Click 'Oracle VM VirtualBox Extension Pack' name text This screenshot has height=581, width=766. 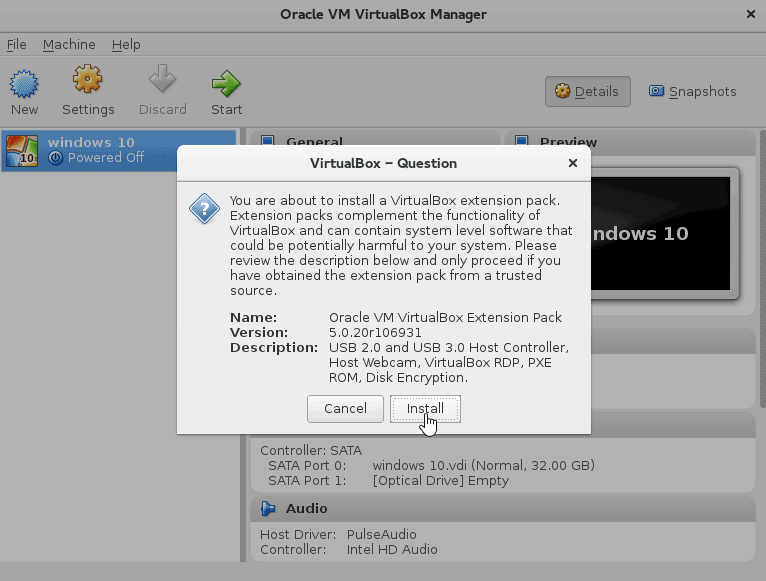(x=446, y=318)
